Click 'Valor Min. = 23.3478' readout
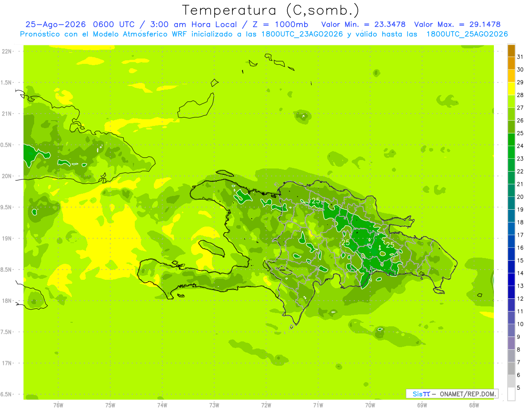Image resolution: width=532 pixels, height=411 pixels. [x=364, y=24]
